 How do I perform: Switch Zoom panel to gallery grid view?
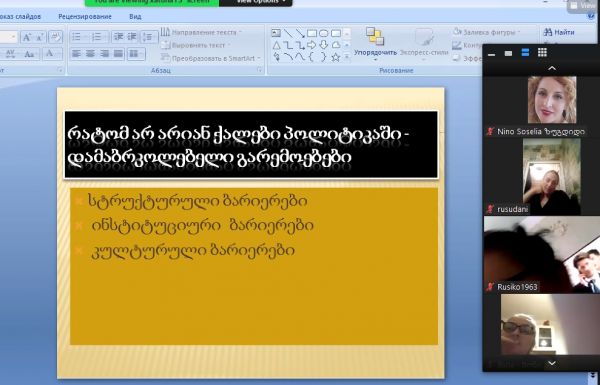point(542,53)
